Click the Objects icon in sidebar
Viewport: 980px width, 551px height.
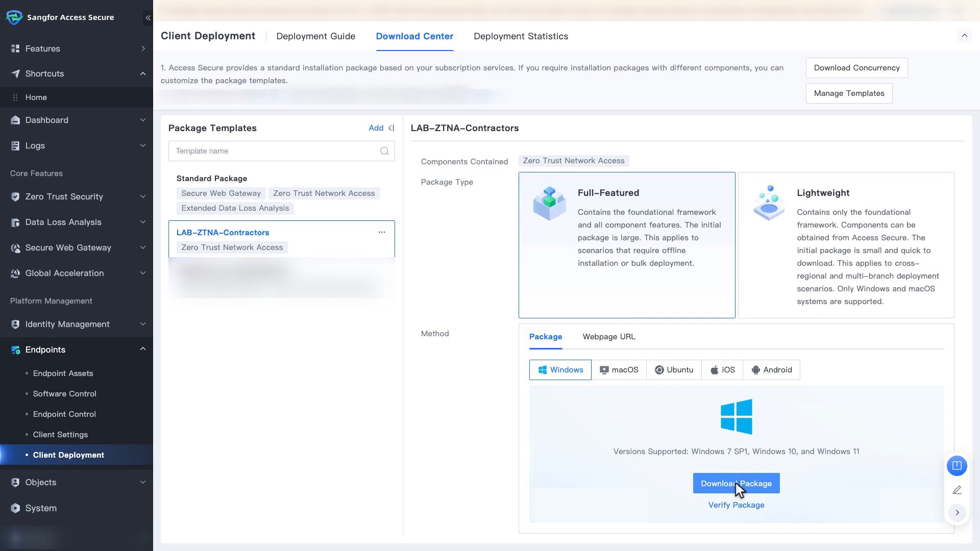click(x=15, y=483)
